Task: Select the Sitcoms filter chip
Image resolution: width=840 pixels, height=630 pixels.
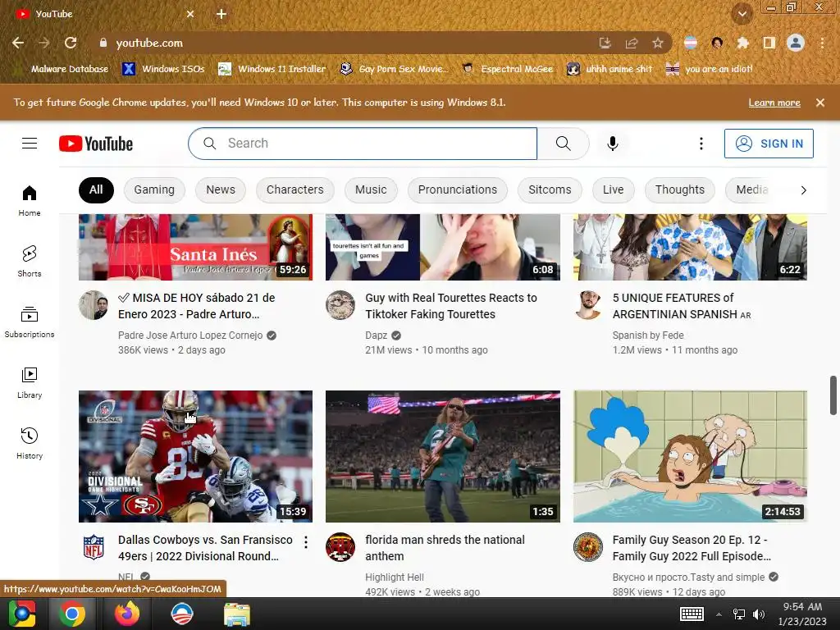Action: [550, 190]
